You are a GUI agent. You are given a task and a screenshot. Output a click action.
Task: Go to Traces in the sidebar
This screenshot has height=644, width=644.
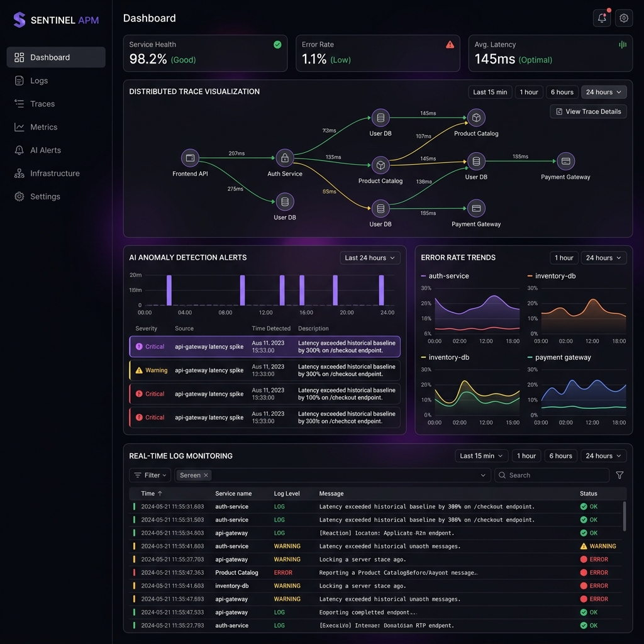point(56,104)
